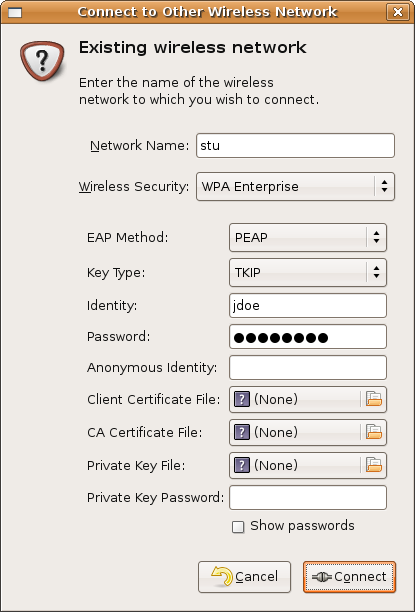Click the unknown file icon in Client Certificate row
Screen dimensions: 415x612
(x=242, y=399)
